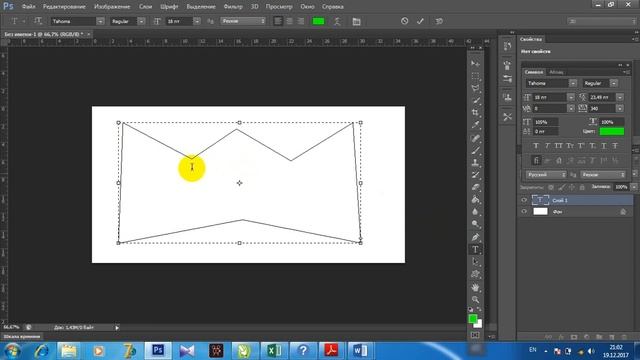
Task: Open the Редактирование menu
Action: click(64, 7)
